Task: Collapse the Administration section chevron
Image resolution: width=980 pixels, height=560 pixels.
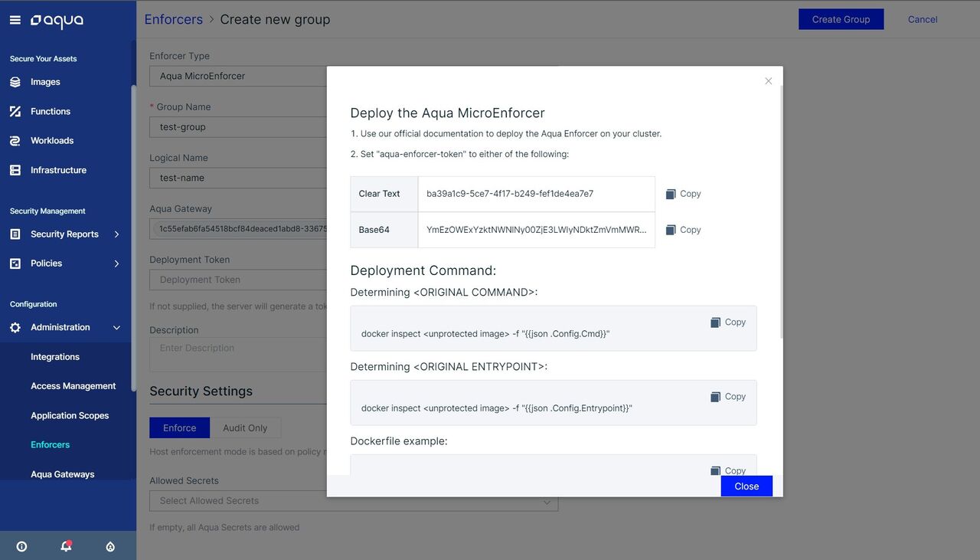Action: 116,328
